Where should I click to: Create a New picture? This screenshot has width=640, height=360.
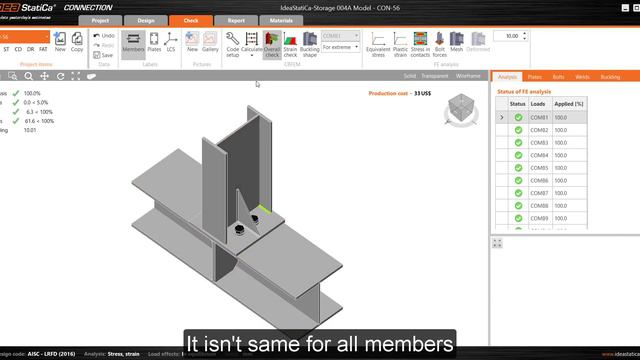[x=192, y=42]
